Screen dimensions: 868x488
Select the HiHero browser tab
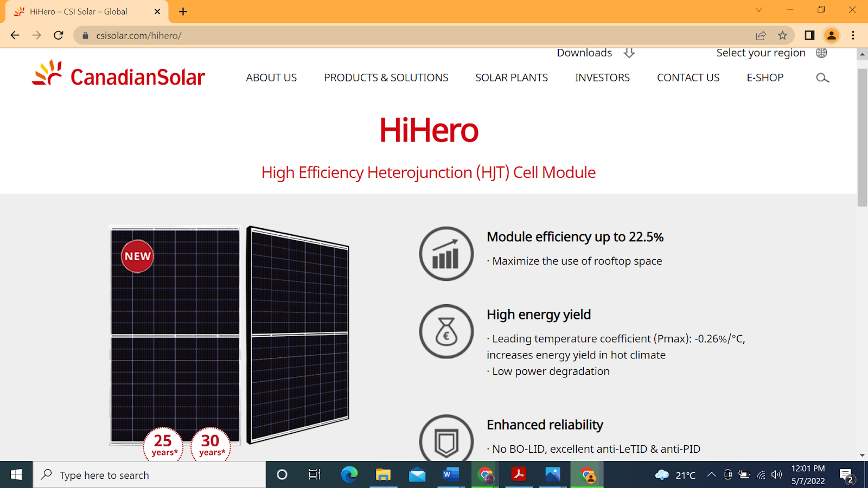click(87, 11)
